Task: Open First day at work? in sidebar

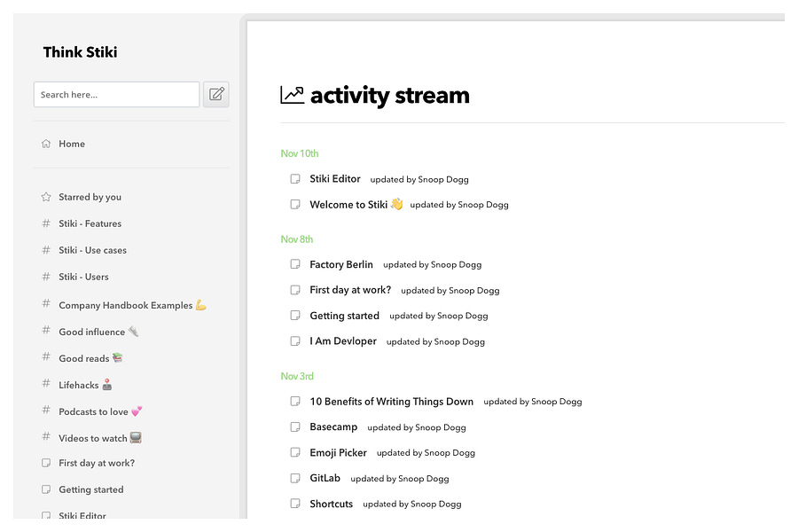Action: click(x=97, y=463)
